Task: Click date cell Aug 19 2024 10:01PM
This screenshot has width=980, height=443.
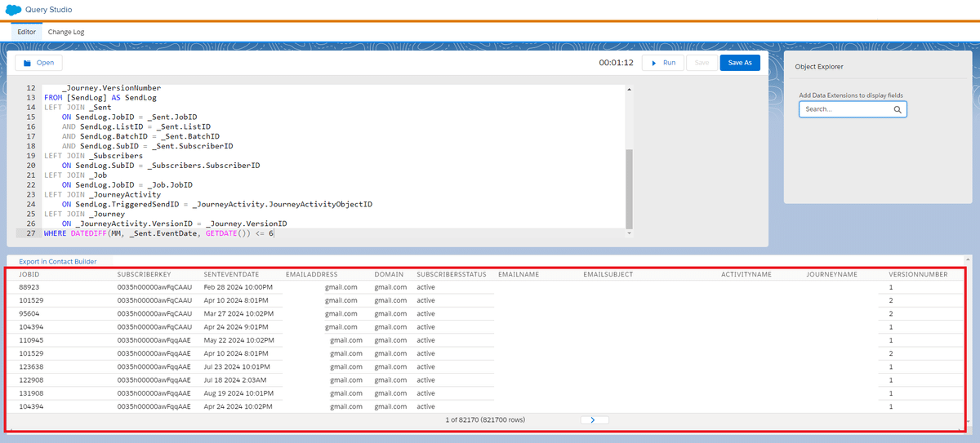Action: 238,393
